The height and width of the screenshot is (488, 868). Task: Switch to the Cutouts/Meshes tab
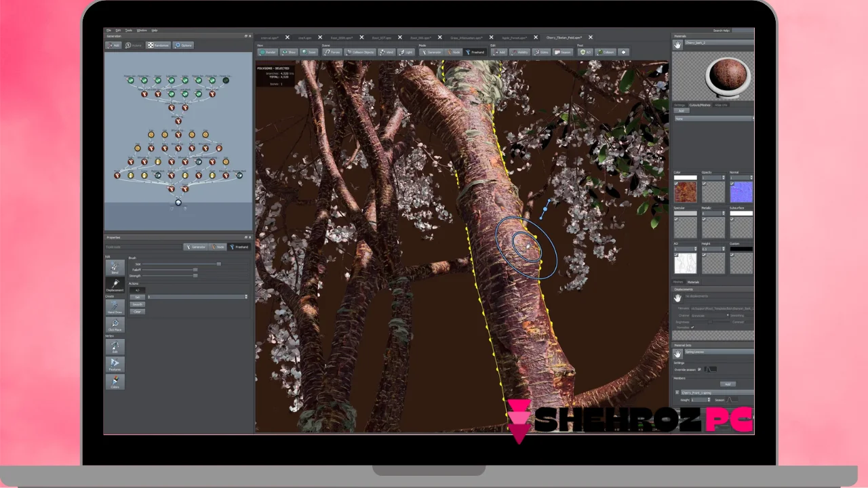coord(700,105)
